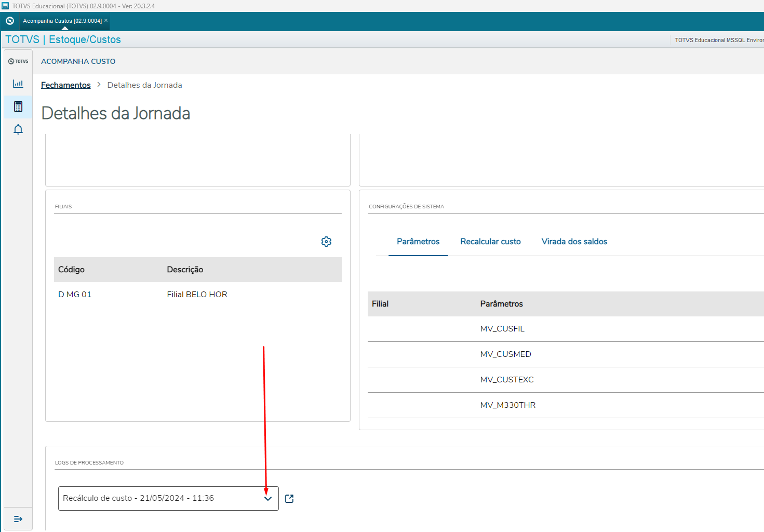Screen dimensions: 764x532
Task: Select the MV_CUSMED parameter row
Action: pos(566,354)
